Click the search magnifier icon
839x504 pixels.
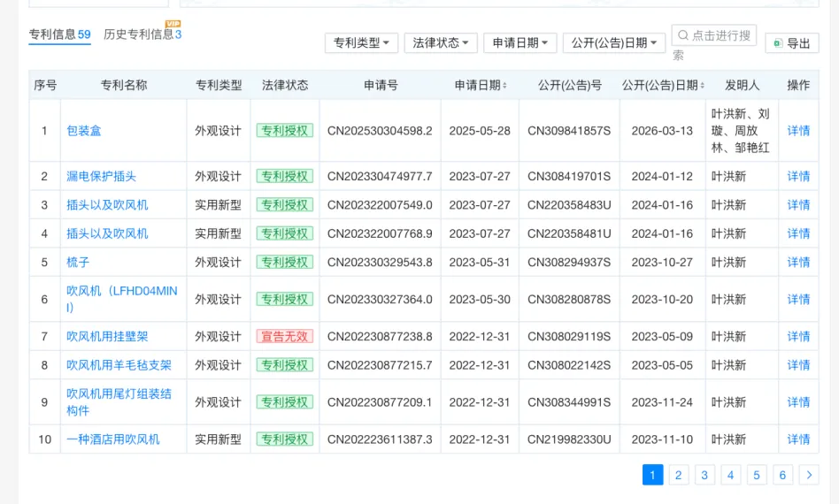[x=682, y=35]
